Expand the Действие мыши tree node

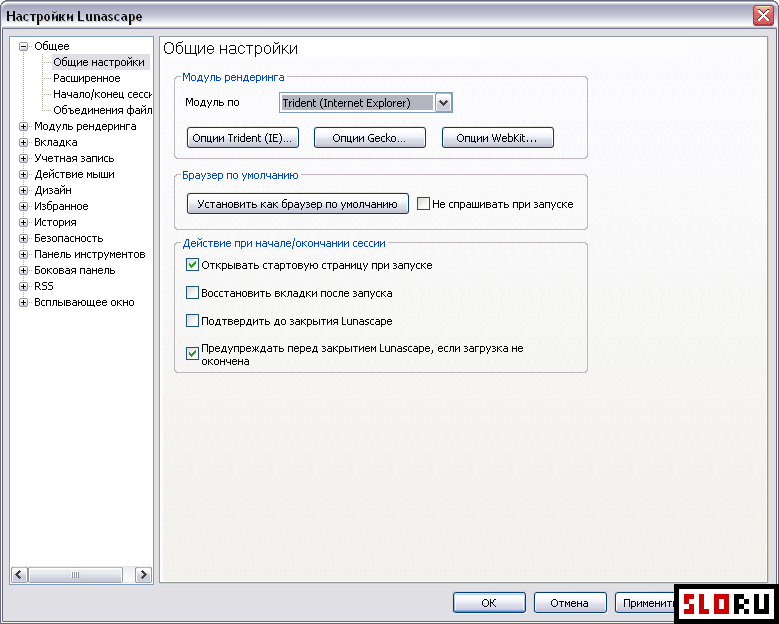click(23, 174)
